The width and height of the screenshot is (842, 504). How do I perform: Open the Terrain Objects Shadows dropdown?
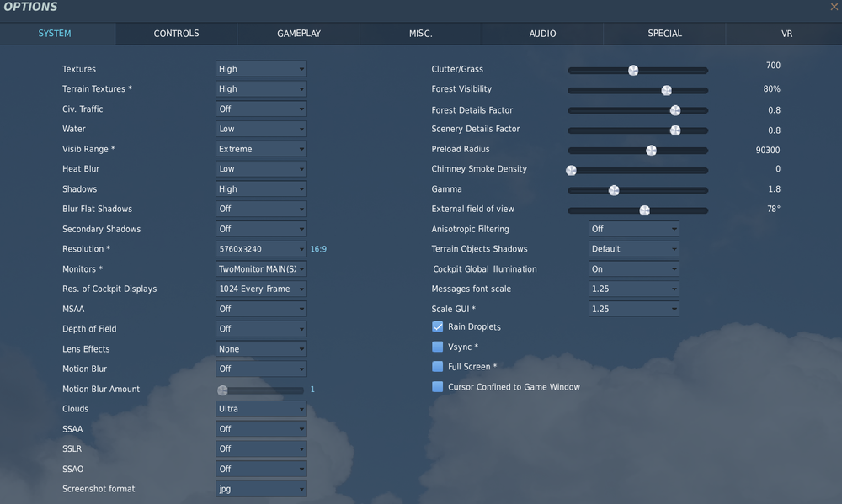634,248
